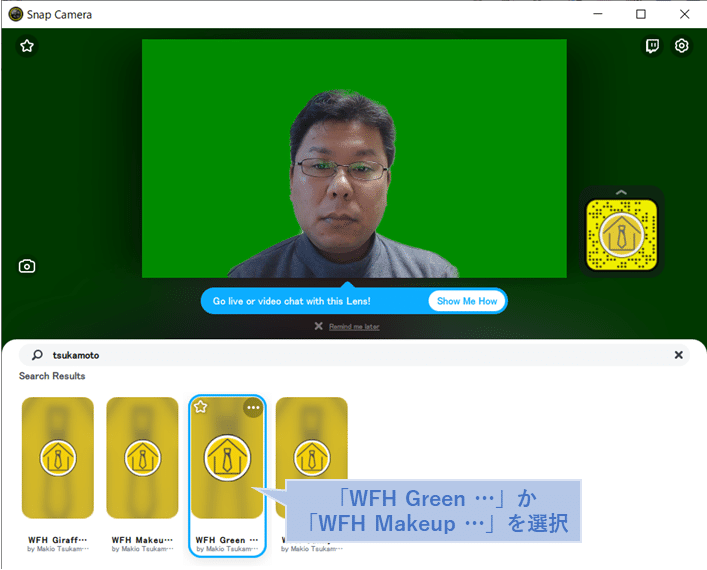
Task: Open the Twitch integration icon
Action: tap(652, 46)
